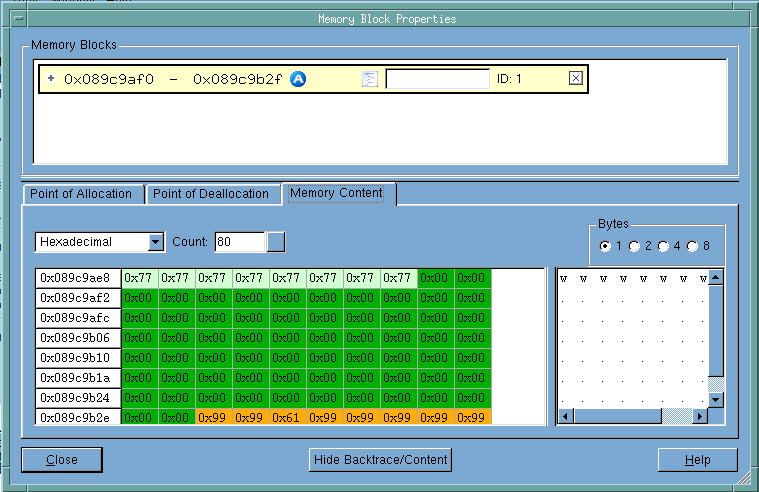Click the Hide Backtrace/Content button
Image resolution: width=759 pixels, height=492 pixels.
click(380, 460)
